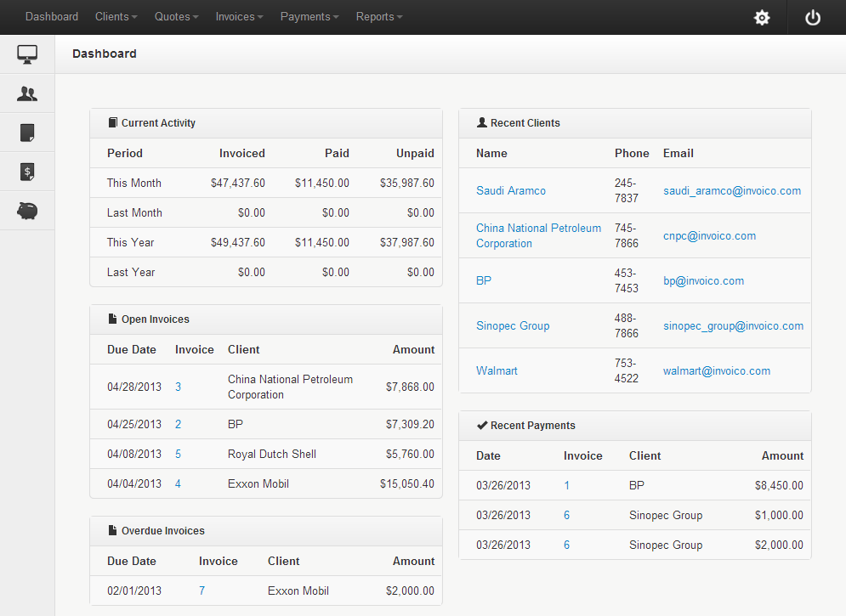Open invoice 6 for the $2,000.00 payment
This screenshot has width=846, height=616.
coord(566,545)
